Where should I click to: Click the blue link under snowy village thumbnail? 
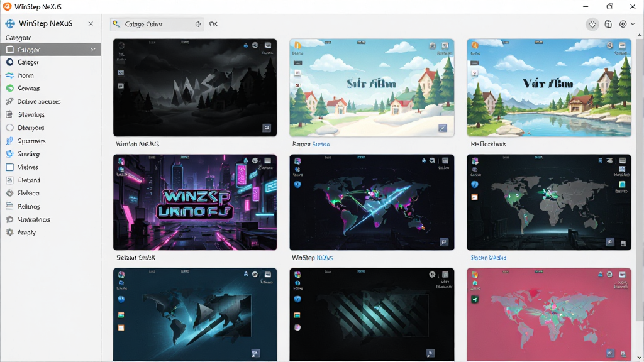[x=321, y=145]
